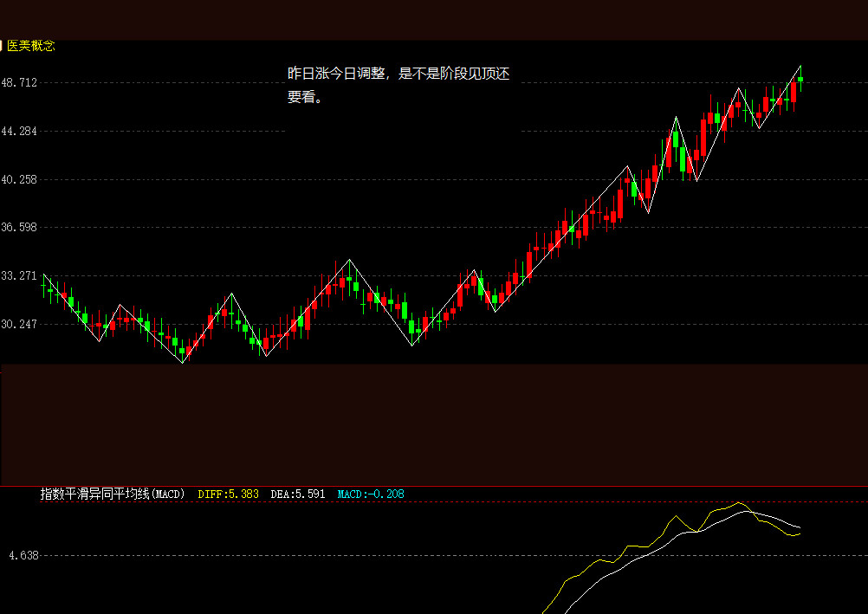868x614 pixels.
Task: Select the 医美概念 sector title
Action: 31,46
